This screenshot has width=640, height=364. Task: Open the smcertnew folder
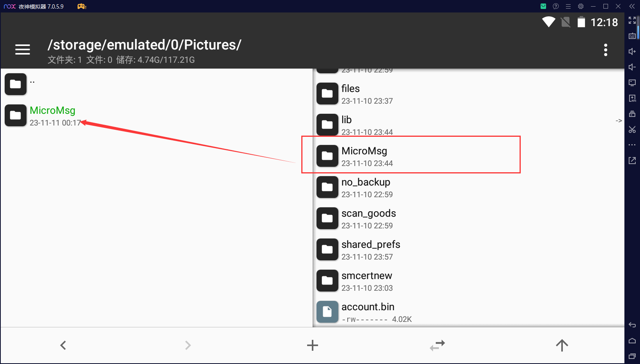[x=469, y=281]
